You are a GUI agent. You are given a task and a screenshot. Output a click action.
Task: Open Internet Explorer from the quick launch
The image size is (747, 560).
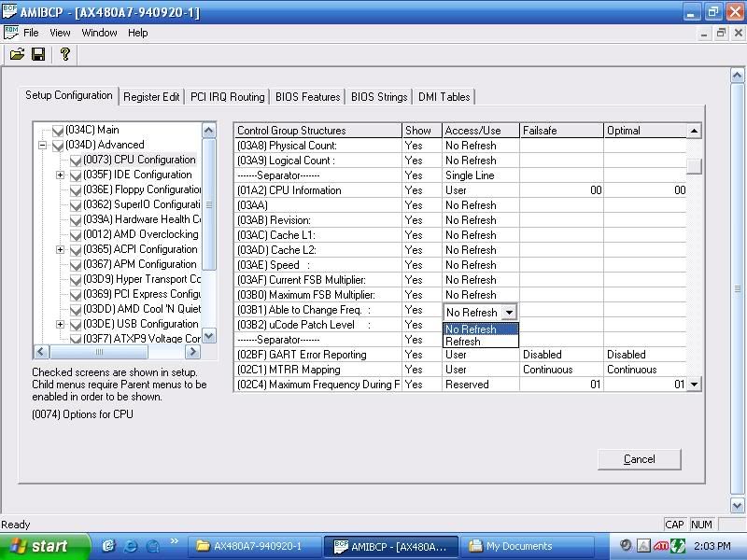click(x=131, y=546)
